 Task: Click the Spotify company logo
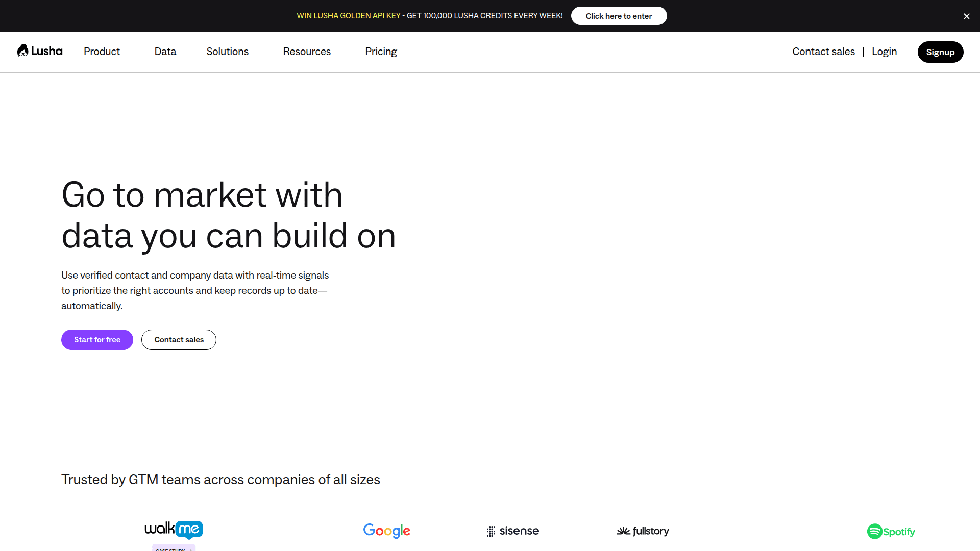pyautogui.click(x=891, y=531)
